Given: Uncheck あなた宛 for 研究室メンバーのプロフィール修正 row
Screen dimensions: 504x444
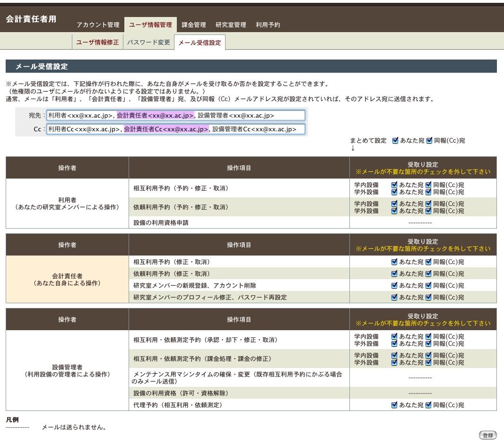Looking at the screenshot, I should click(394, 297).
